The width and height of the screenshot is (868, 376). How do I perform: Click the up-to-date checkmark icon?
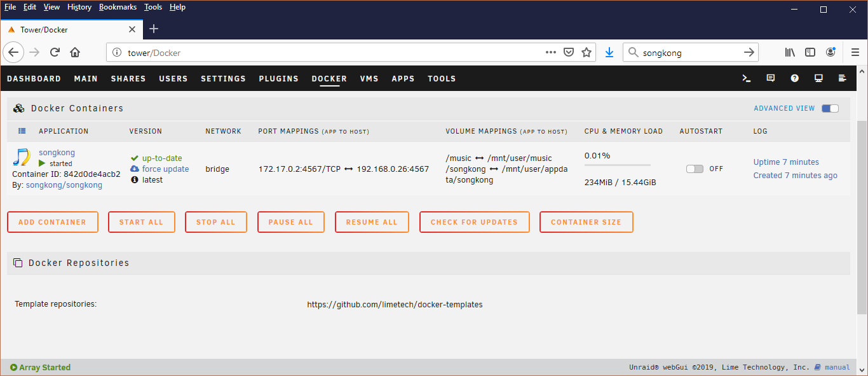tap(135, 158)
